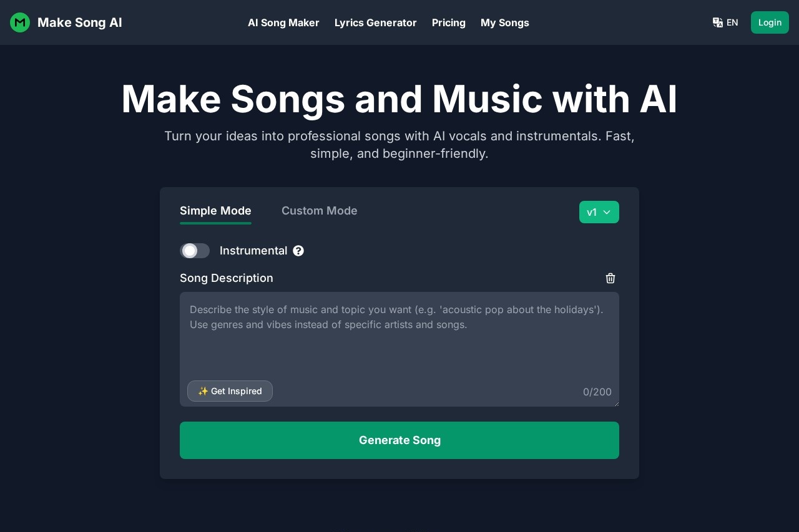The height and width of the screenshot is (532, 799).
Task: Open the v1 version dropdown
Action: point(598,212)
